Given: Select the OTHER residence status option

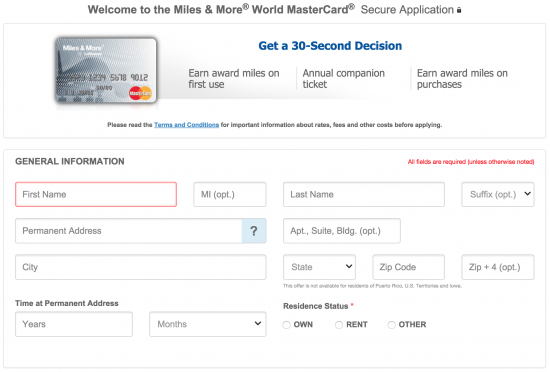Looking at the screenshot, I should point(391,325).
